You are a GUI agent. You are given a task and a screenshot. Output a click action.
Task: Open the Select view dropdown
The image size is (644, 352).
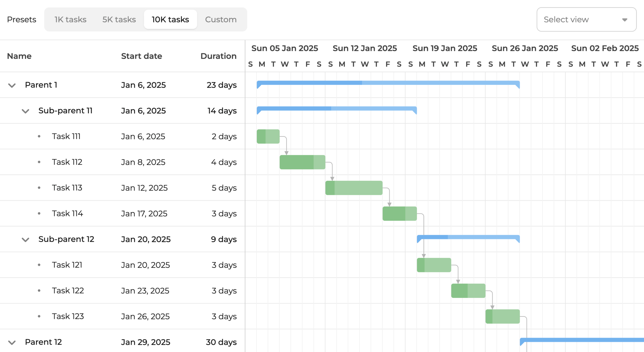tap(586, 19)
